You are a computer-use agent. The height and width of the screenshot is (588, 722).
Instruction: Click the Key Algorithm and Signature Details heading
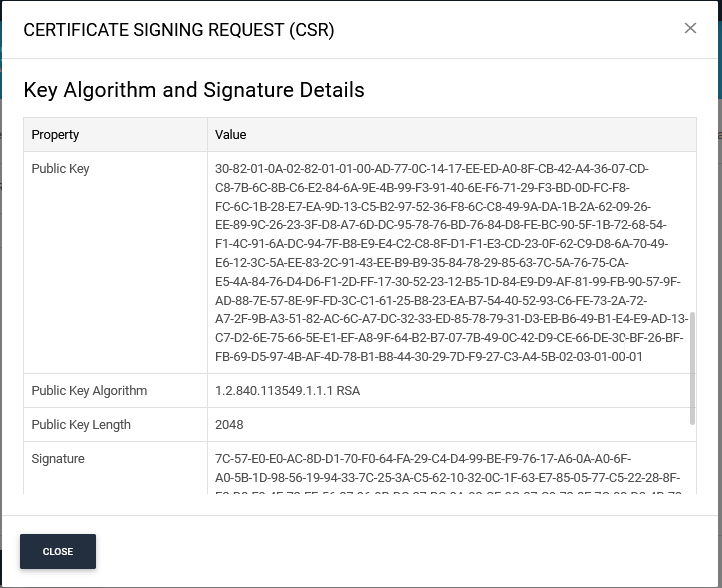pyautogui.click(x=194, y=90)
